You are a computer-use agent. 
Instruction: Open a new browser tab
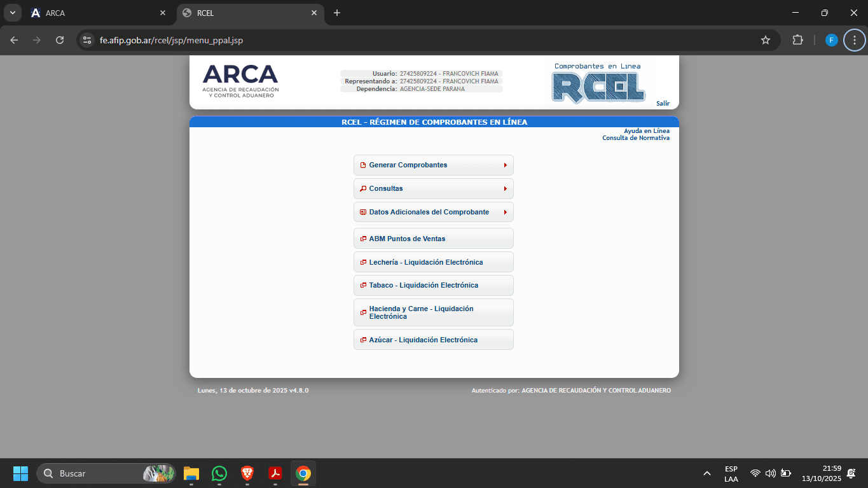(x=337, y=13)
